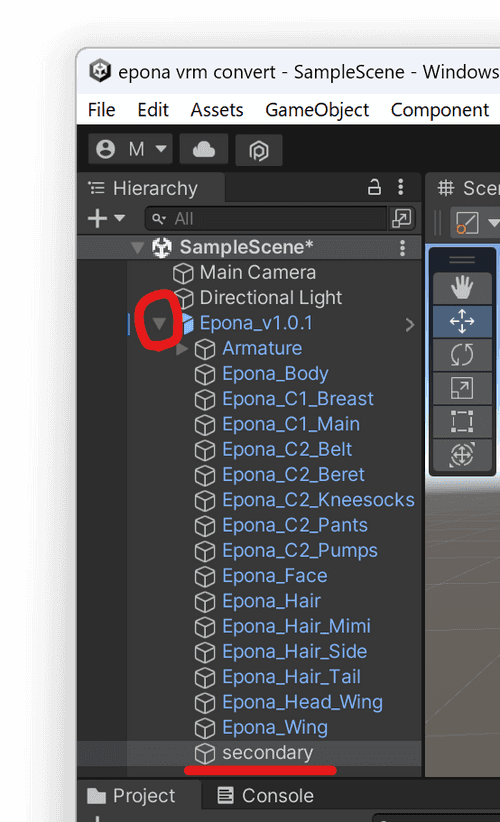Select the Hand view tool
The height and width of the screenshot is (822, 500).
click(462, 288)
